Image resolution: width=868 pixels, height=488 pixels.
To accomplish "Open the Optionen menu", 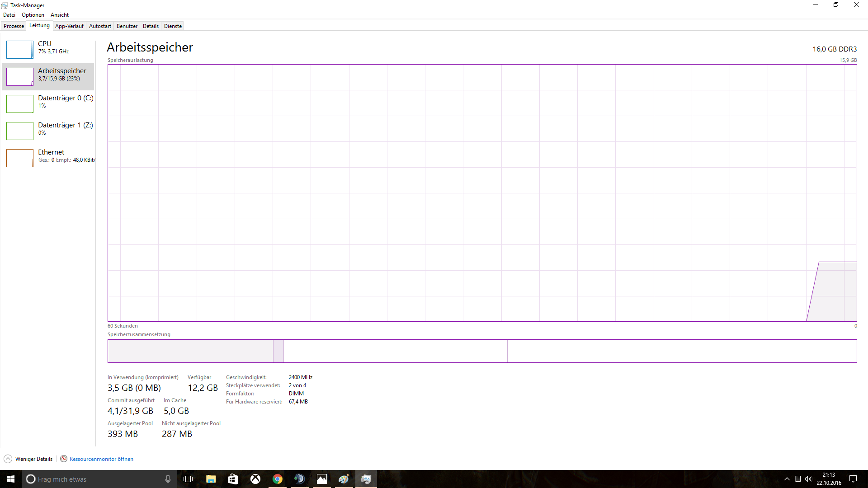I will point(33,15).
